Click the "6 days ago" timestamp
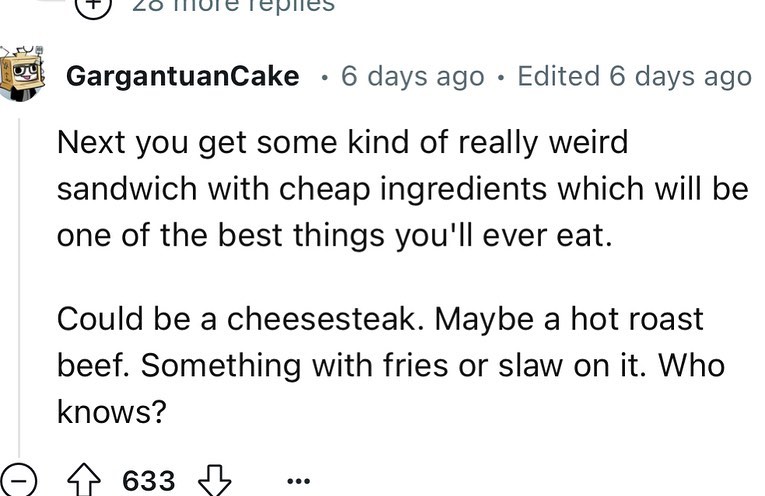The width and height of the screenshot is (765, 496). pos(411,76)
